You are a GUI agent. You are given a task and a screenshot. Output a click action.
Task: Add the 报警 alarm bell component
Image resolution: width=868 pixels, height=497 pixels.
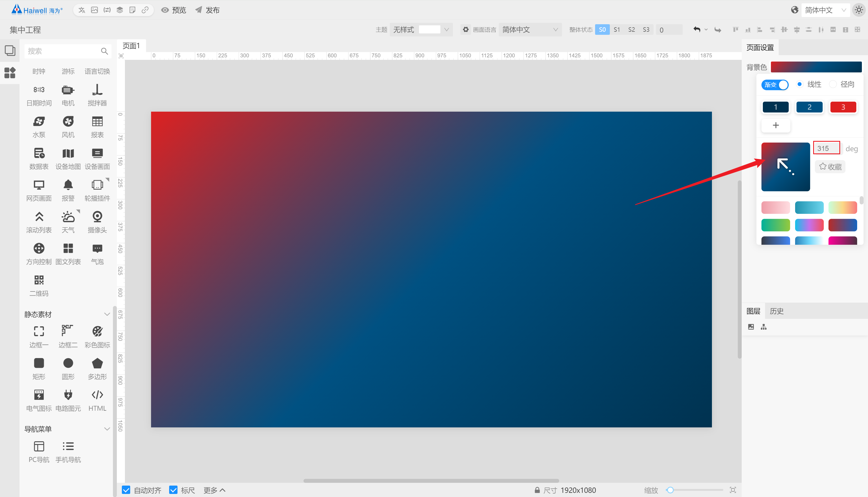click(68, 191)
